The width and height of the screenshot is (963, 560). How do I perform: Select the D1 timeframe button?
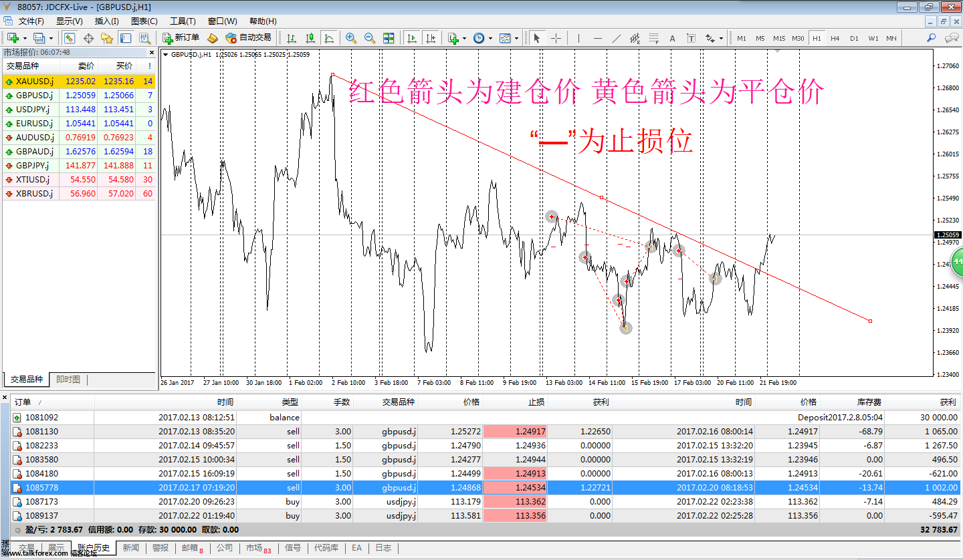(x=854, y=38)
